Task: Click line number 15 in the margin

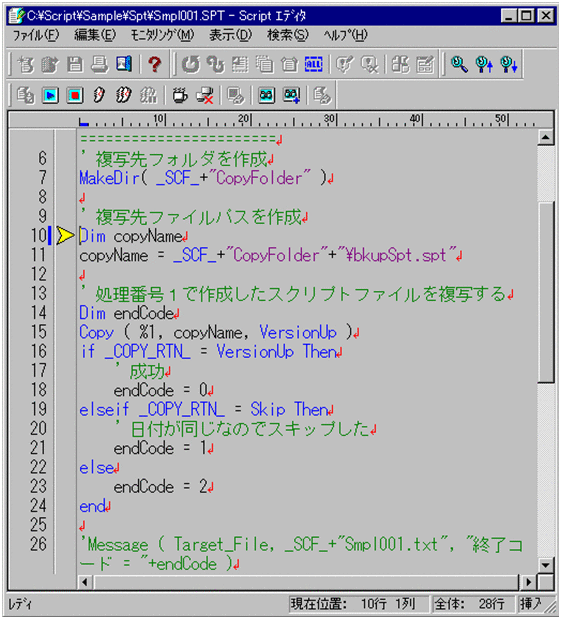Action: tap(39, 332)
